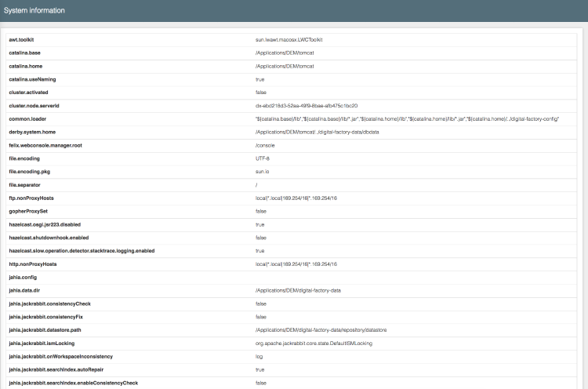Click the slash value of file.separator

tap(256, 185)
